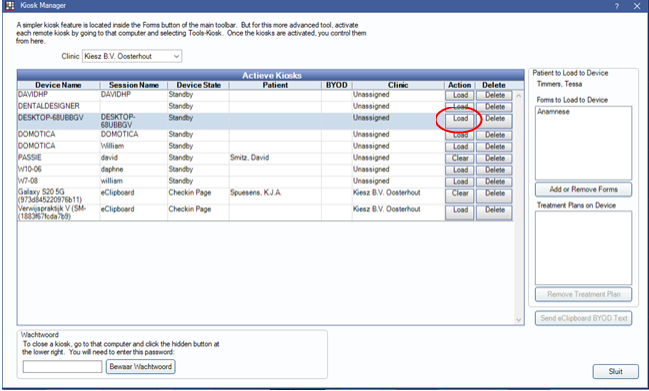Click the Sluit button

tap(615, 371)
